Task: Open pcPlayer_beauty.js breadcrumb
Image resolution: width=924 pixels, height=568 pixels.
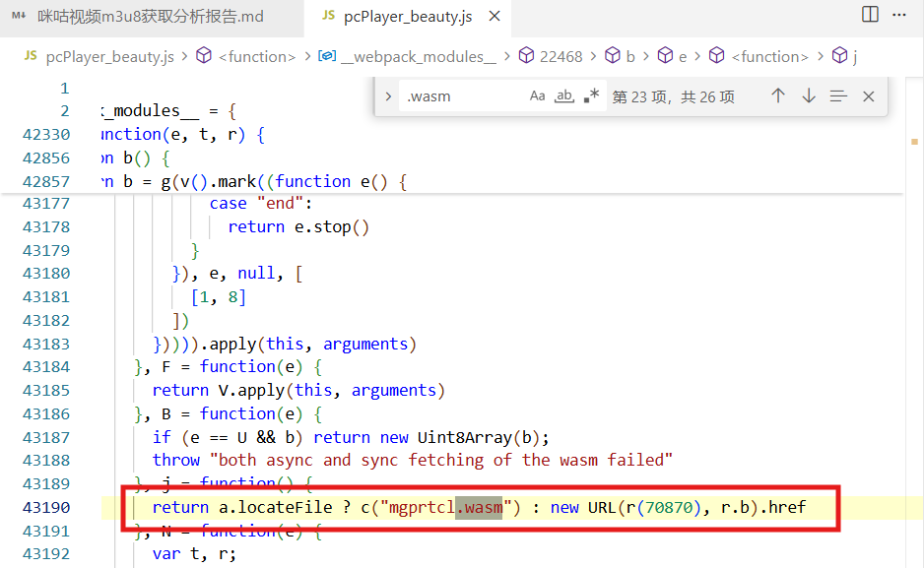Action: (110, 56)
